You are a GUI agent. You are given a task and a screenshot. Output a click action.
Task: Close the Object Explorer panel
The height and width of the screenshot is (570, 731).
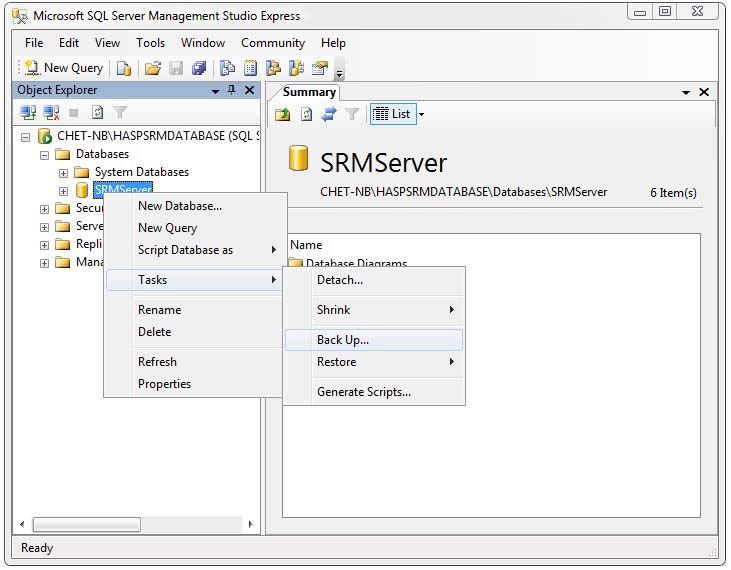pyautogui.click(x=250, y=90)
